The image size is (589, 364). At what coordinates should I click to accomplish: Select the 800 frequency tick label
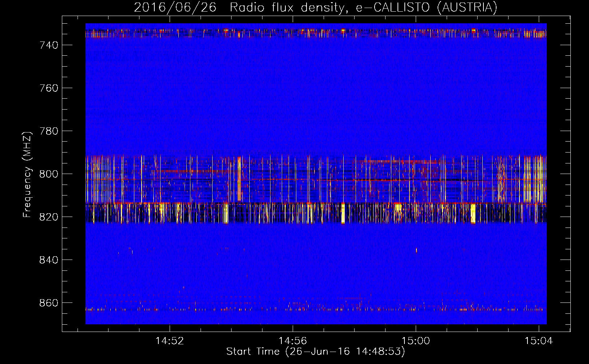(49, 174)
